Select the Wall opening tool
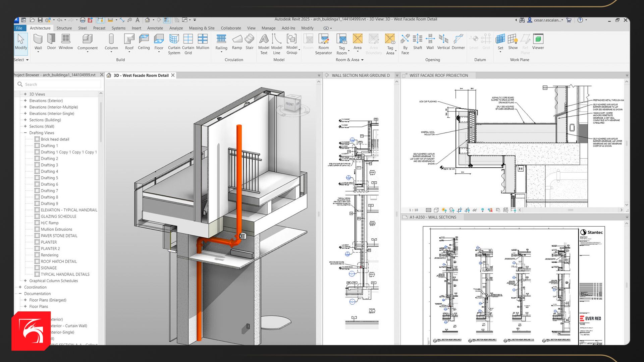 [x=430, y=42]
